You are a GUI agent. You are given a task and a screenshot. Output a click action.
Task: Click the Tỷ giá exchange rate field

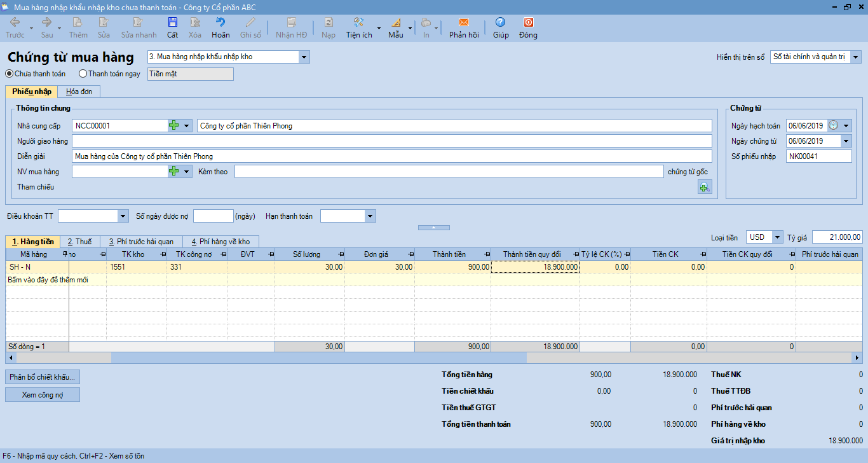[837, 237]
